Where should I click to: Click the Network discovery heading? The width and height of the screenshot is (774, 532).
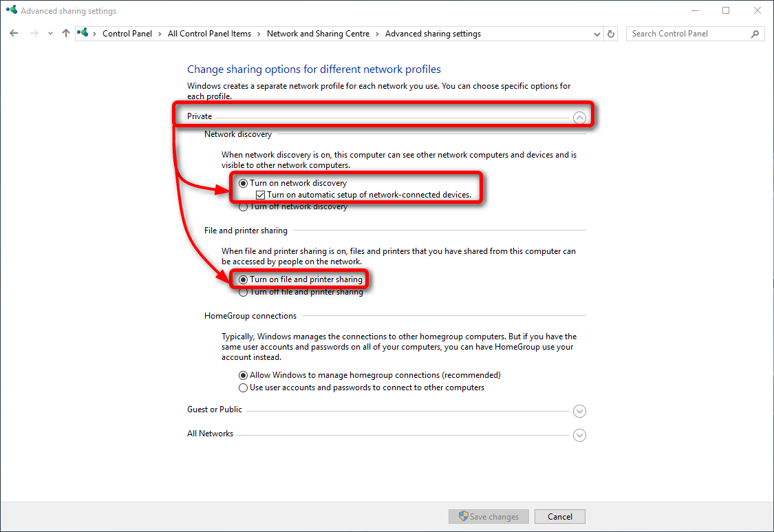pos(238,134)
